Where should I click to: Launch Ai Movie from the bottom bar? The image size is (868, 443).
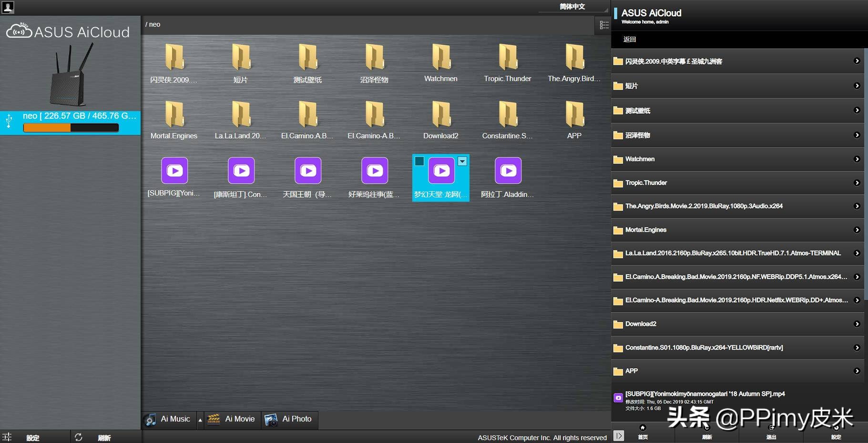pyautogui.click(x=233, y=419)
